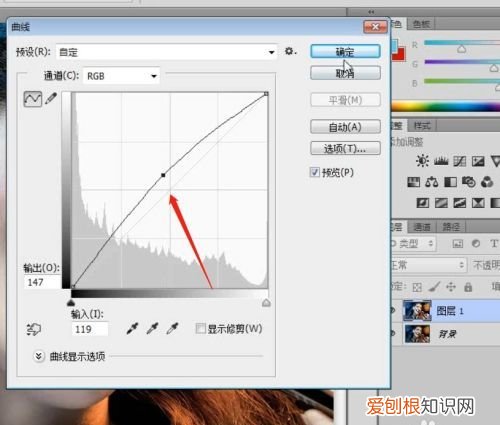Add a Posterize adjustment
This screenshot has height=425, width=500.
click(x=441, y=203)
